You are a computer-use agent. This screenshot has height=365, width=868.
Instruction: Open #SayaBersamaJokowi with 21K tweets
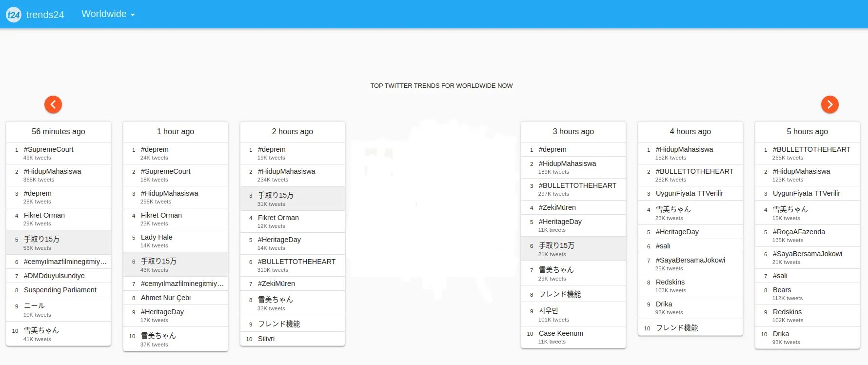tap(808, 254)
